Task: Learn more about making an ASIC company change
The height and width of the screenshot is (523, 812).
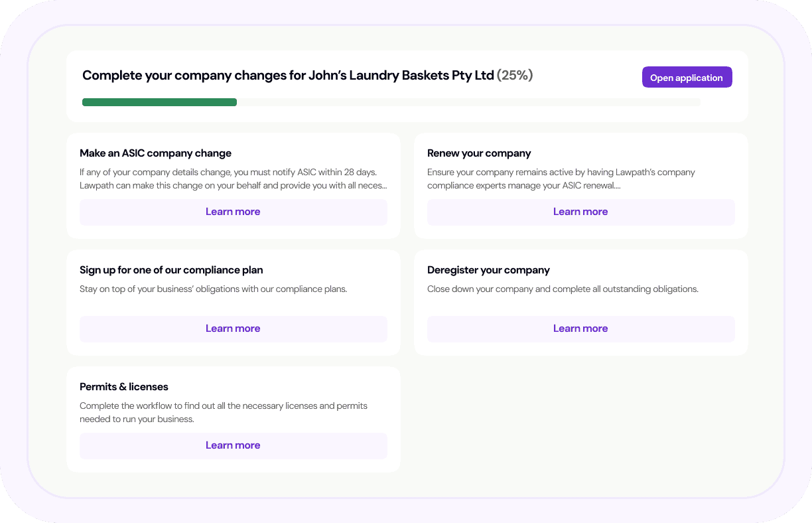Action: tap(233, 212)
